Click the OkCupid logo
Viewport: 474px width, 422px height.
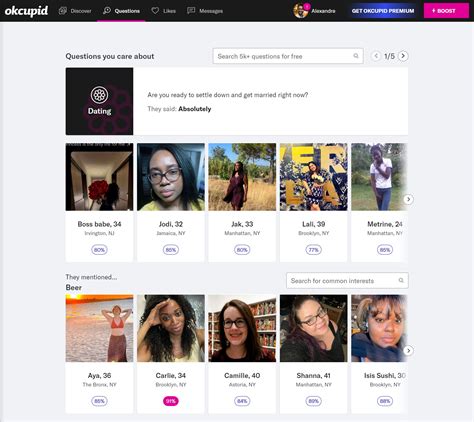(26, 11)
